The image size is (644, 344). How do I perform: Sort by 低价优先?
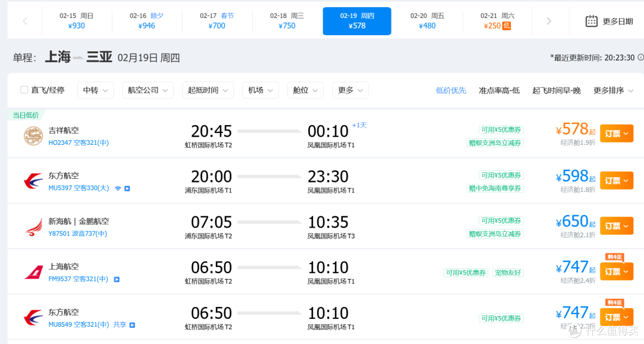tap(451, 90)
